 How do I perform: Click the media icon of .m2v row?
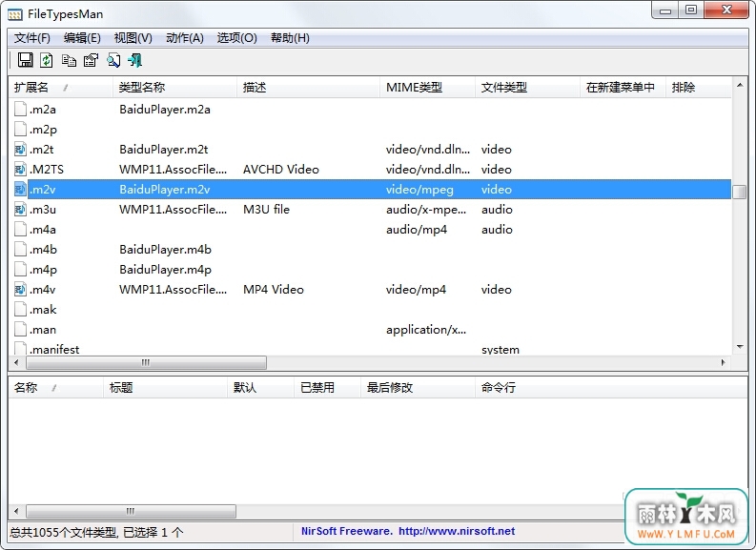20,190
